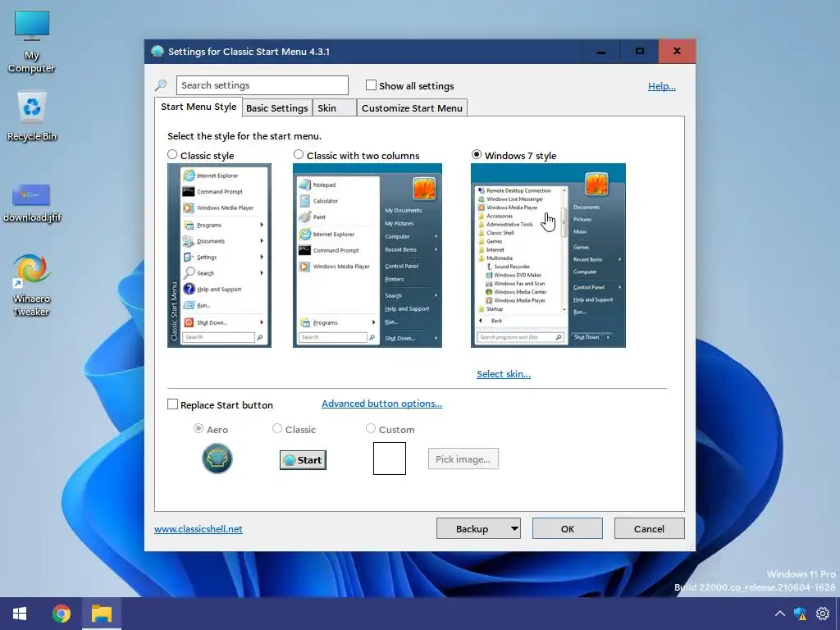Minimize the Classic Start Menu settings window
The width and height of the screenshot is (840, 630).
(x=601, y=52)
